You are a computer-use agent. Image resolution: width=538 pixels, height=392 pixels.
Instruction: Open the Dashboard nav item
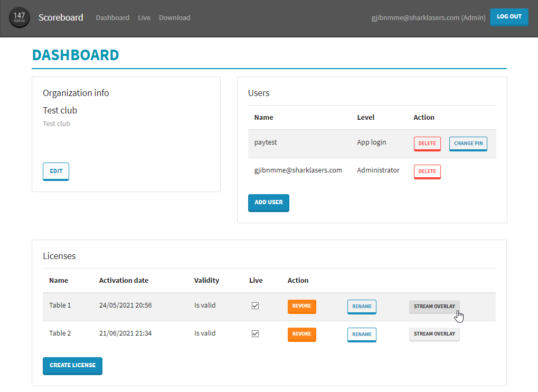[x=112, y=17]
